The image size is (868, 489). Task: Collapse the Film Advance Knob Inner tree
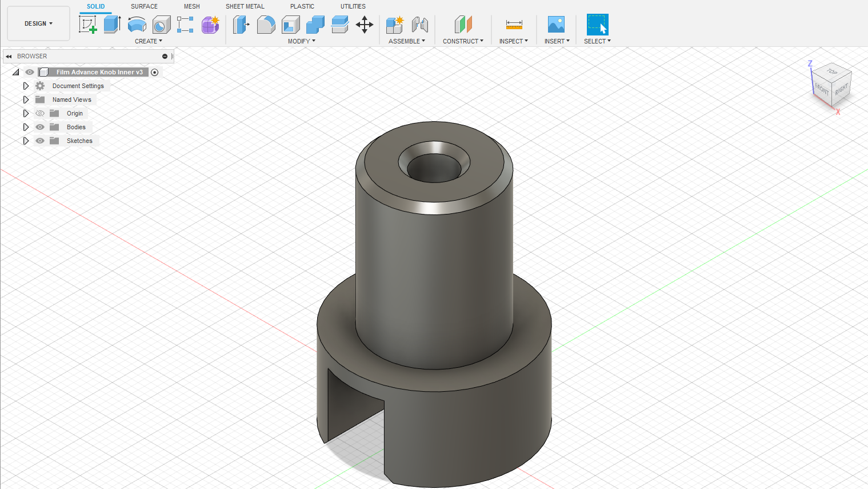pyautogui.click(x=16, y=72)
